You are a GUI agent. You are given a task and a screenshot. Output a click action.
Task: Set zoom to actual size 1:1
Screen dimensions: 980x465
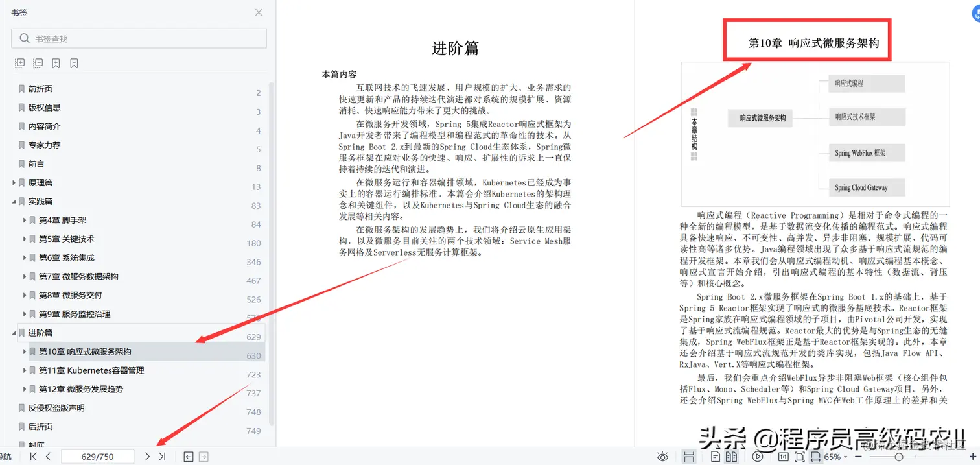pos(784,457)
